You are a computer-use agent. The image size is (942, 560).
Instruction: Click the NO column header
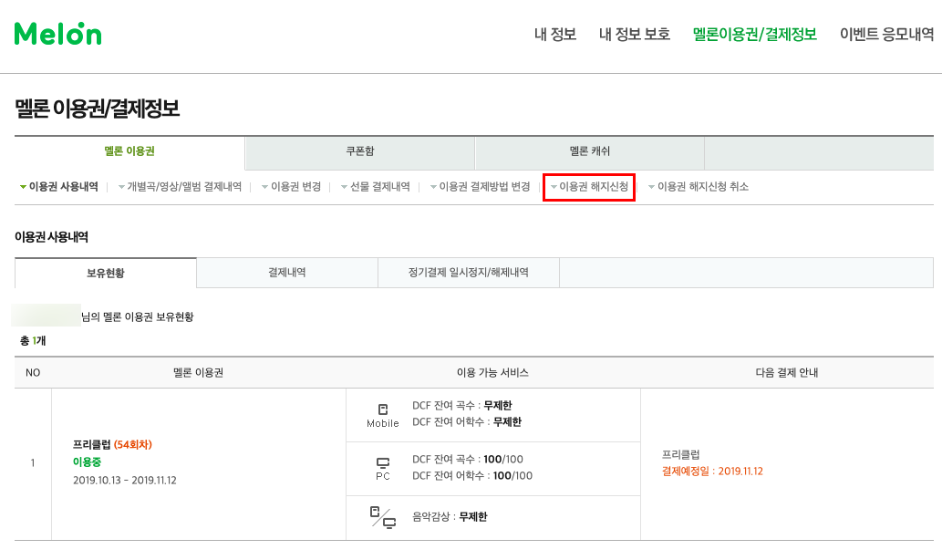pyautogui.click(x=33, y=372)
